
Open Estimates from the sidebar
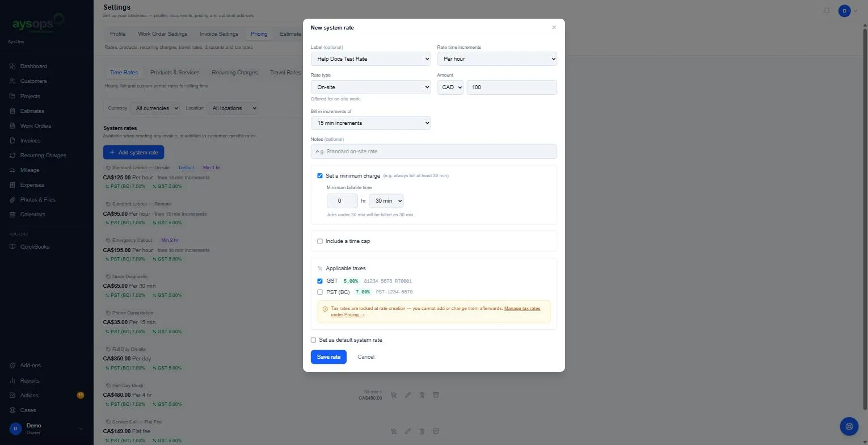[x=32, y=111]
